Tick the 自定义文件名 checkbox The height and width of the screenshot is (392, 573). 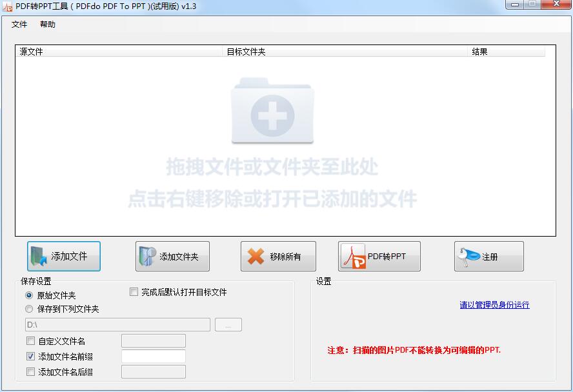click(31, 341)
